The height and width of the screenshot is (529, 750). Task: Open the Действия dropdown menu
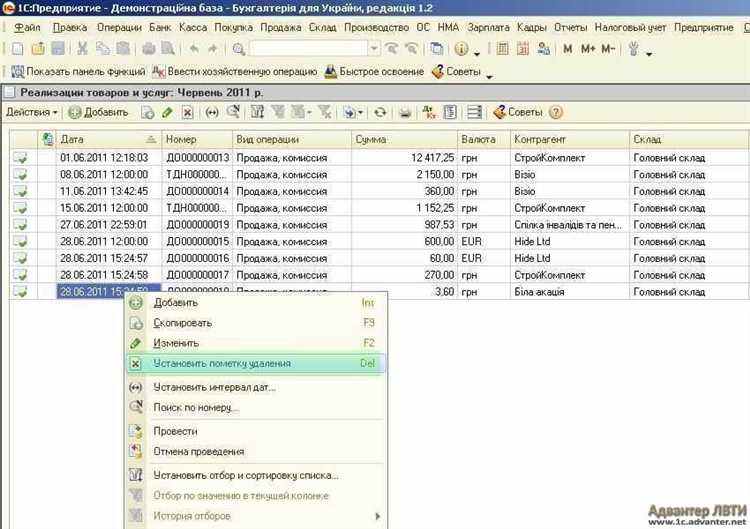32,113
